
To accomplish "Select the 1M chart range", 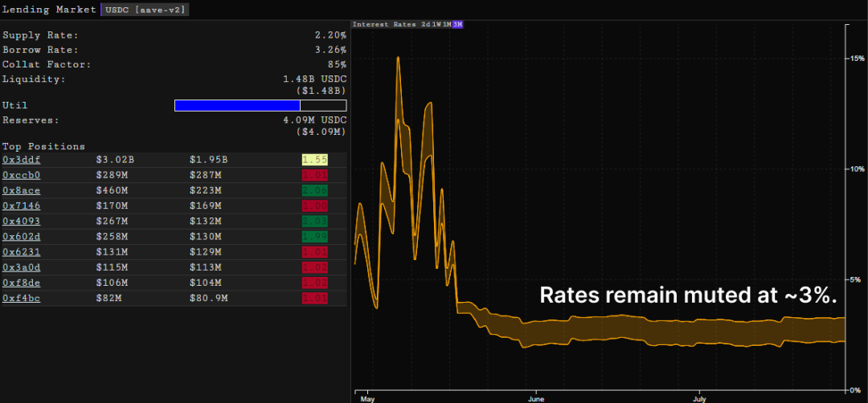I will (447, 24).
